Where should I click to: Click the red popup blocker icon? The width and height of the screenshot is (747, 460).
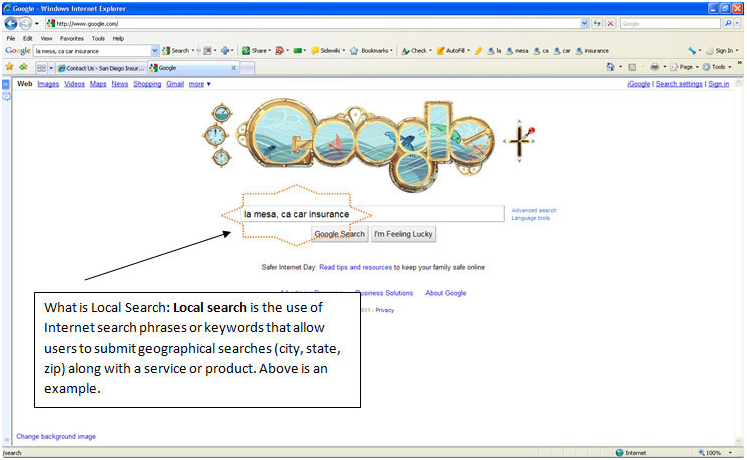point(280,50)
